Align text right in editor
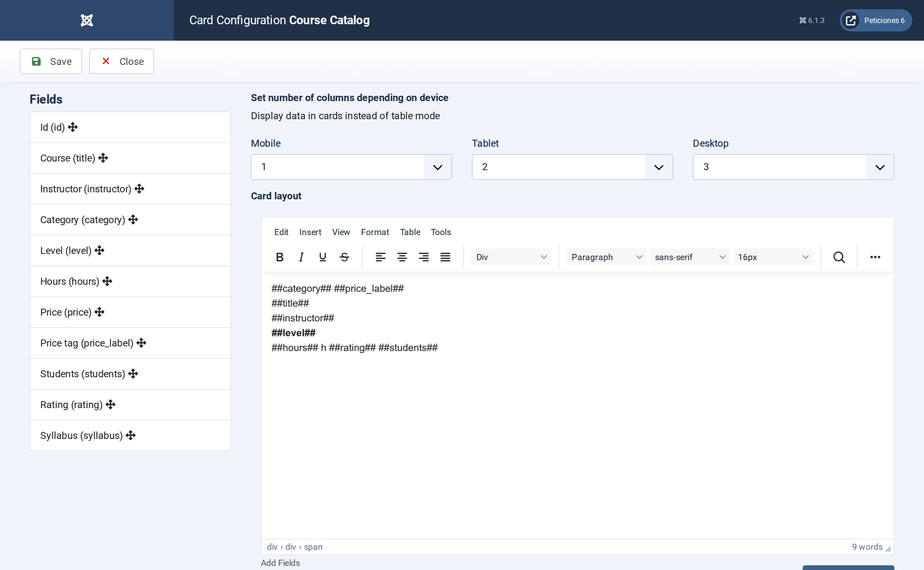 point(424,257)
